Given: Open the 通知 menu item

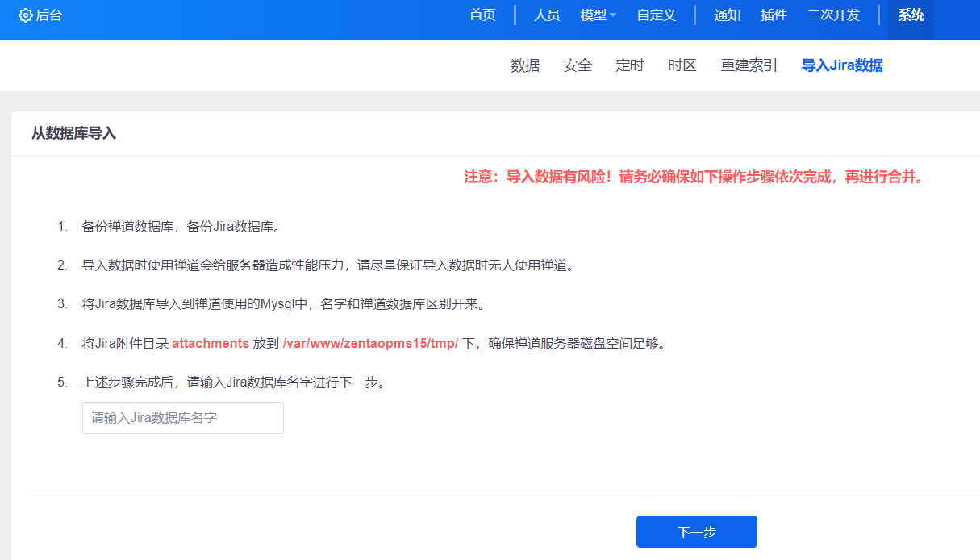Looking at the screenshot, I should (728, 15).
